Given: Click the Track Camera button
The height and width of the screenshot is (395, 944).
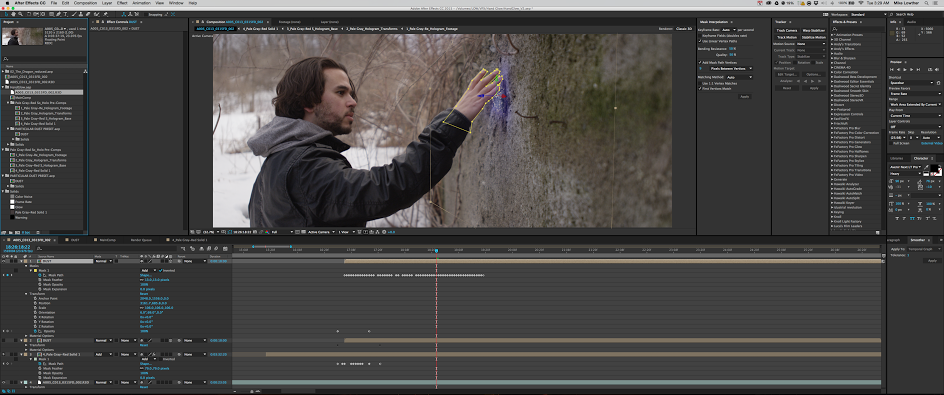Looking at the screenshot, I should [786, 30].
